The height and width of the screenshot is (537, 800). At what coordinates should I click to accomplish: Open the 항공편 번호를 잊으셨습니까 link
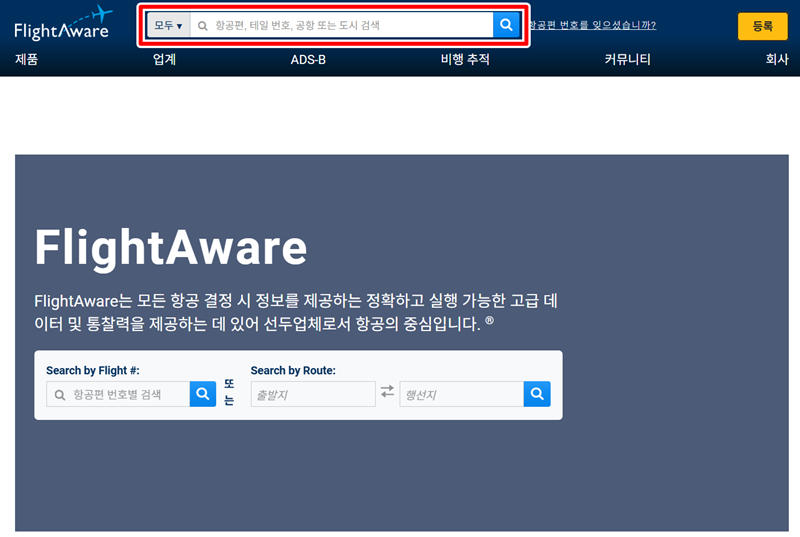point(592,25)
